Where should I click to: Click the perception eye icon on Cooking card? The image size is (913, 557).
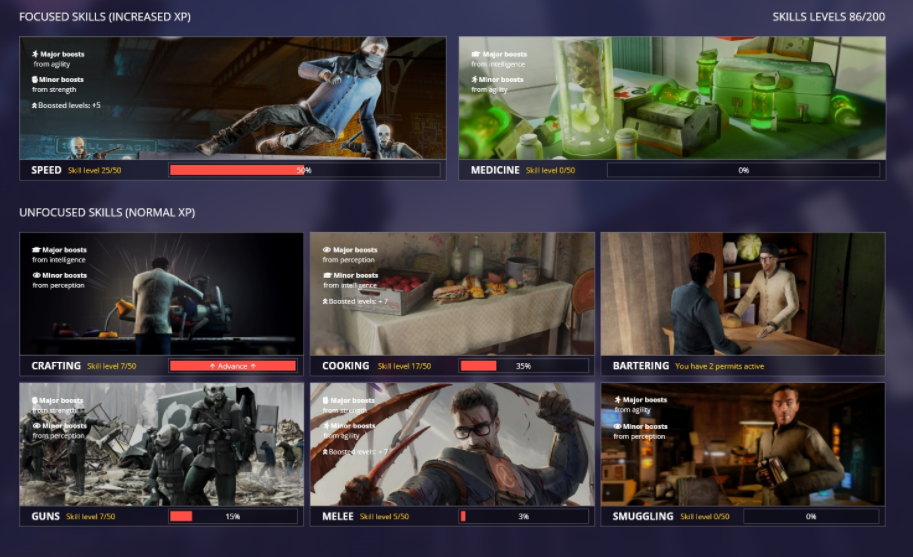pos(327,250)
